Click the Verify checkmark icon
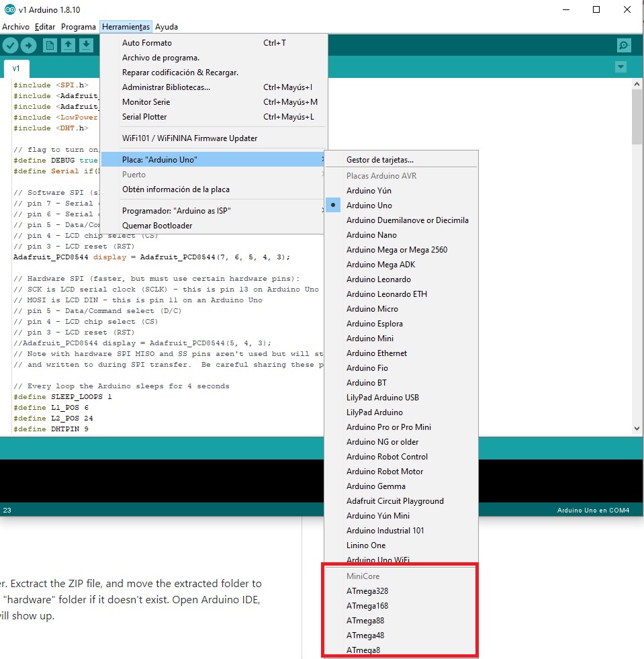The image size is (644, 659). 10,46
